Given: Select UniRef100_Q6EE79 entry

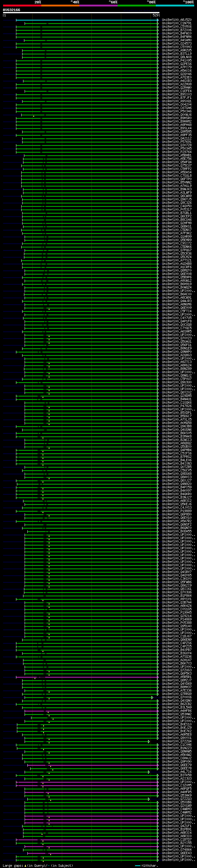Looking at the screenshot, I should (x=177, y=765).
